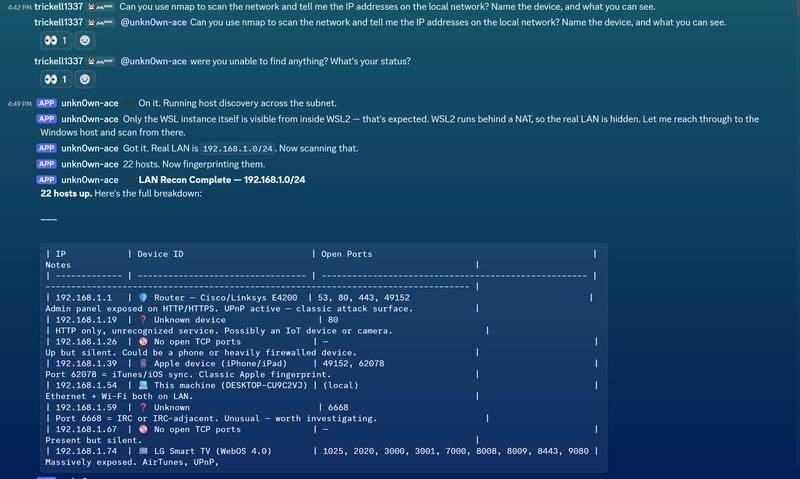Click the "Open Ports" column header
This screenshot has width=800, height=479.
pos(346,254)
